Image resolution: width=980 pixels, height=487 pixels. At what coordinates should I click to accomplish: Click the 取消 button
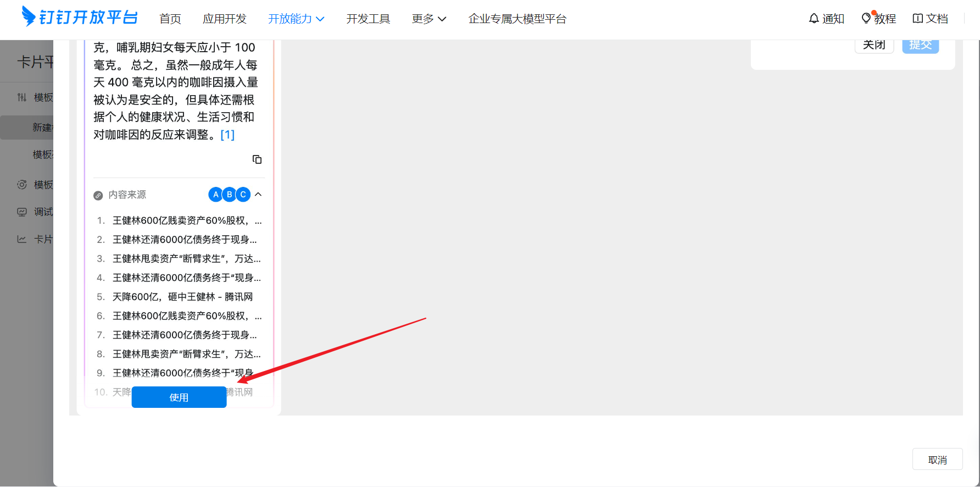[937, 460]
